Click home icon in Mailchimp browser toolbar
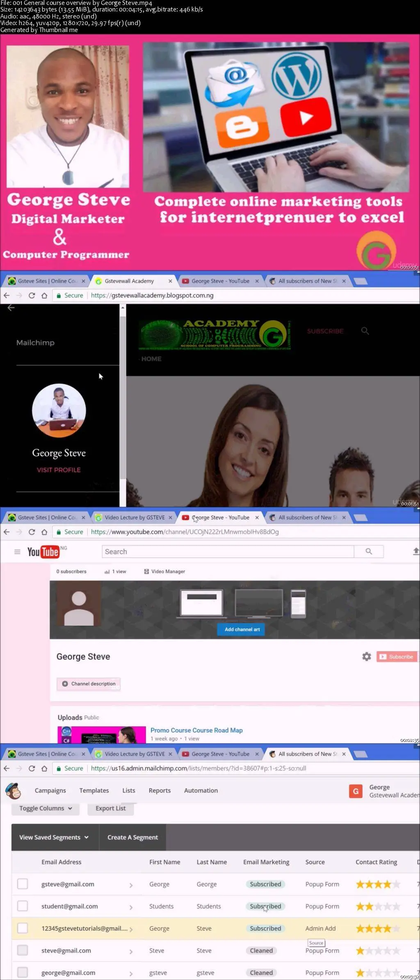The height and width of the screenshot is (980, 420). (44, 768)
